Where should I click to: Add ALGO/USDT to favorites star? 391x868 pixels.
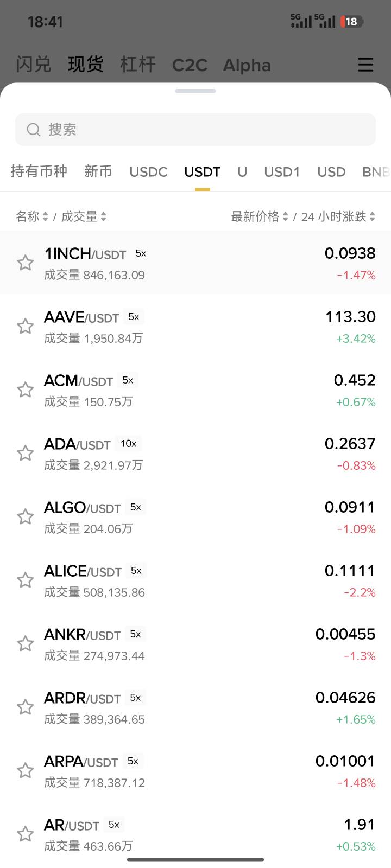[x=25, y=517]
